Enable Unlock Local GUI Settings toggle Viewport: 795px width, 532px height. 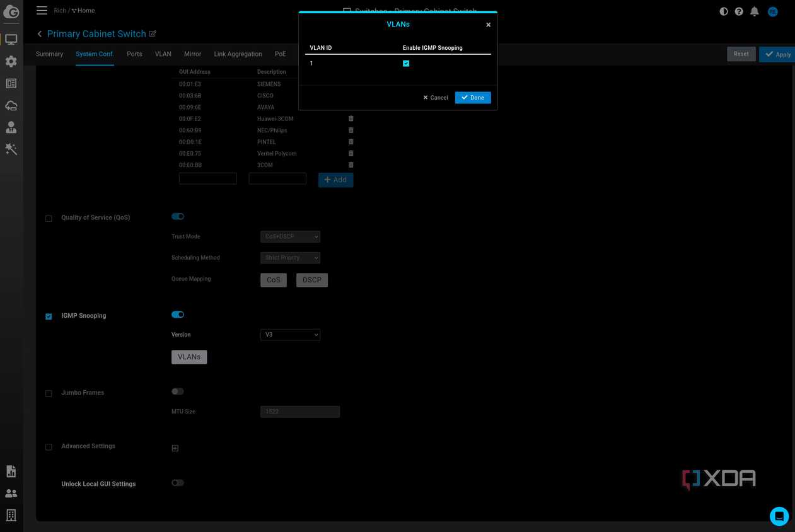pos(178,483)
